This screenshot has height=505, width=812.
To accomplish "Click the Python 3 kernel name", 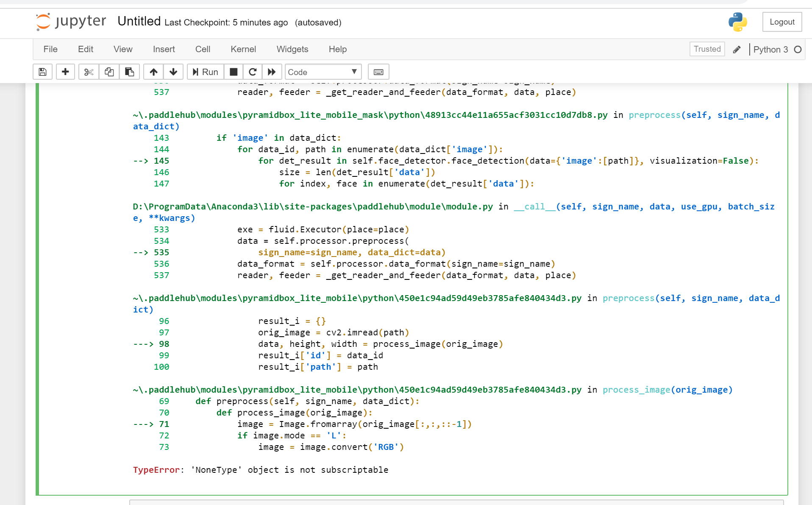I will tap(770, 50).
